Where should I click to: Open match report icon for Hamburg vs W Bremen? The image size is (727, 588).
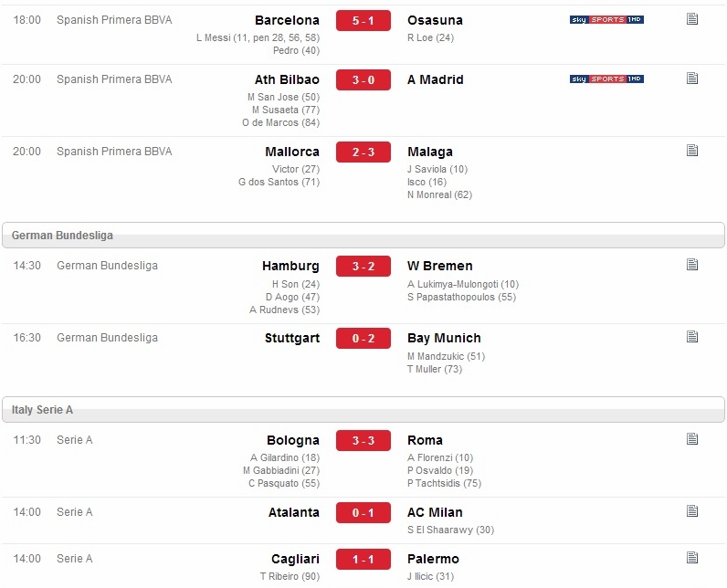[692, 265]
